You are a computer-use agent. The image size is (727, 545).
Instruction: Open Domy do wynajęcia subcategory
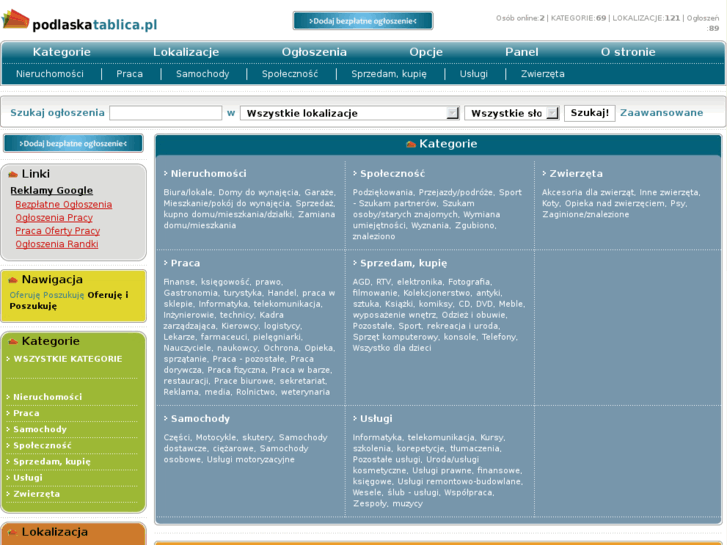(259, 192)
